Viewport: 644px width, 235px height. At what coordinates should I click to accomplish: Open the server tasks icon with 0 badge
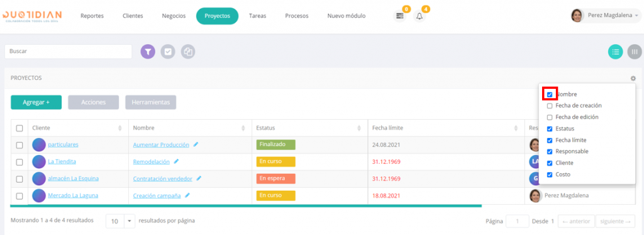click(399, 16)
